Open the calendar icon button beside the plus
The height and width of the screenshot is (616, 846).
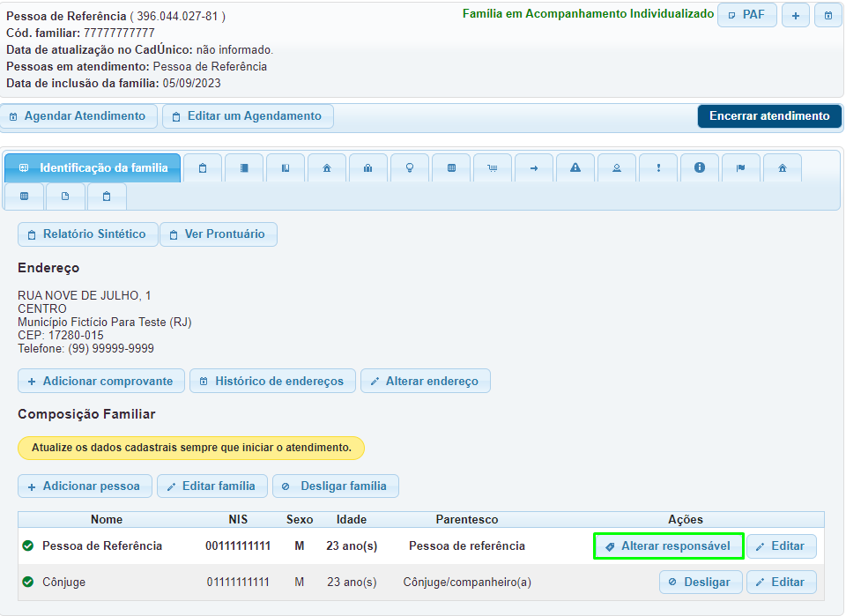(828, 15)
